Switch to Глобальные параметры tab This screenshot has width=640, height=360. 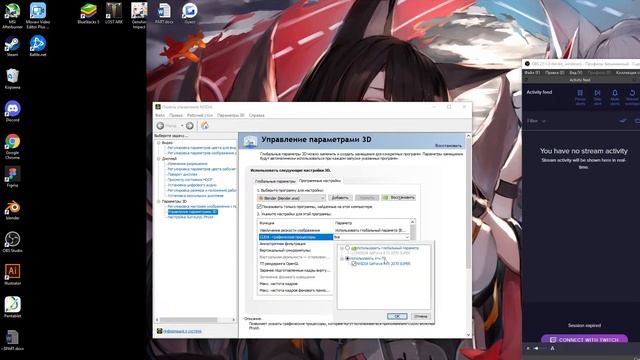point(275,181)
